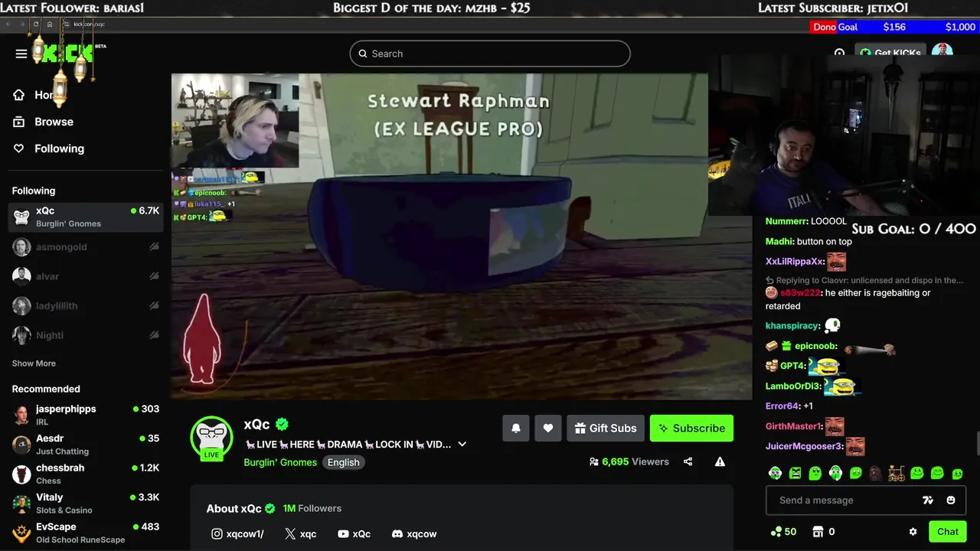Screen dimensions: 980x551
Task: Open offline ladylillith channel
Action: pyautogui.click(x=86, y=306)
